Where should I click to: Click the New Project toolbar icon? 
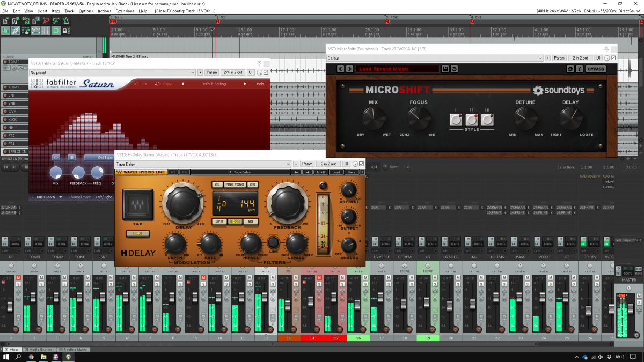click(x=5, y=21)
